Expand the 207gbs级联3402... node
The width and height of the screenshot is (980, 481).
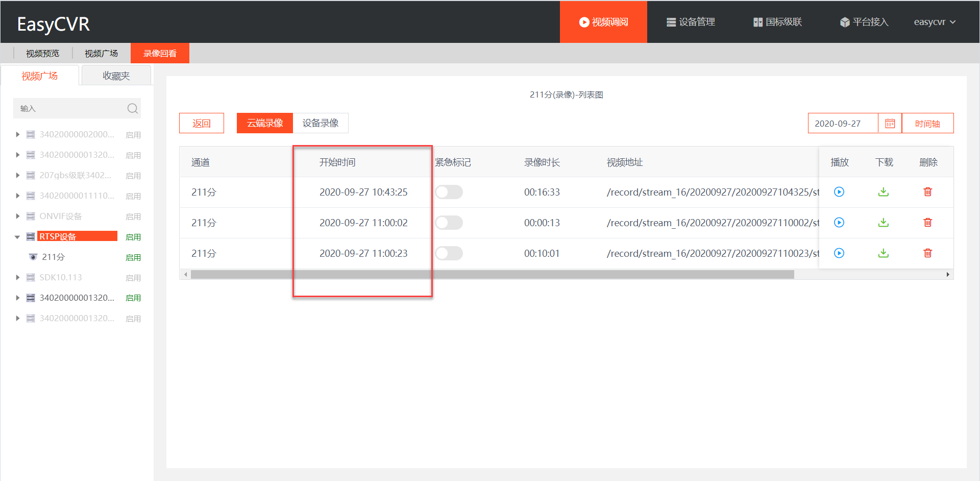click(x=17, y=175)
